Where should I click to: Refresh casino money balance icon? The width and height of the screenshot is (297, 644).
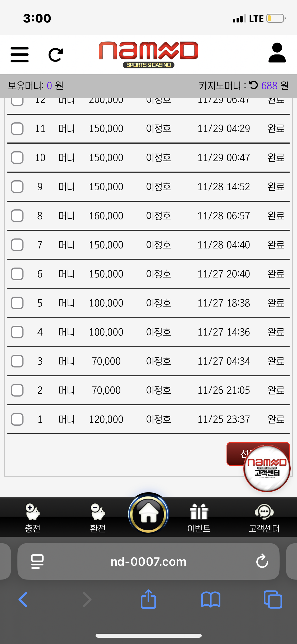pyautogui.click(x=253, y=85)
